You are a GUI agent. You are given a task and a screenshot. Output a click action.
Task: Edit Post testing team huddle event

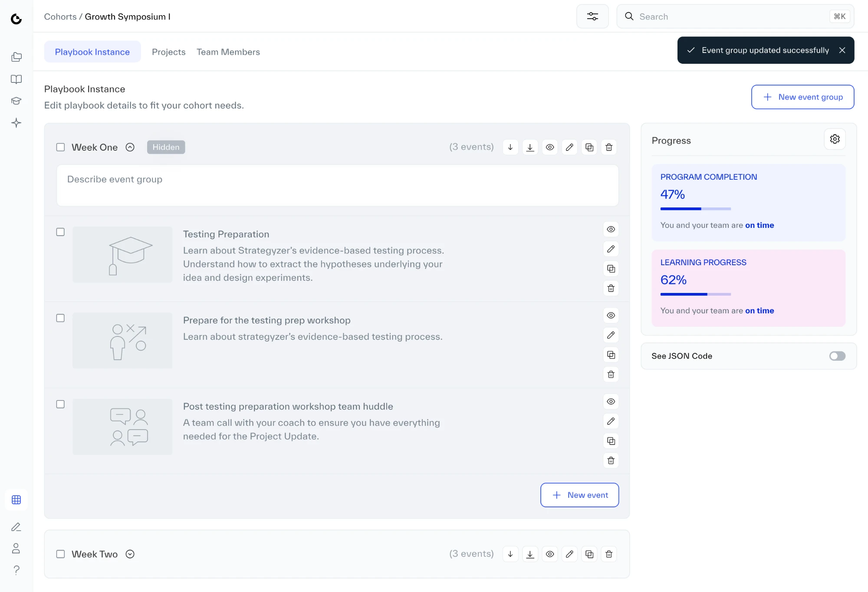[611, 421]
